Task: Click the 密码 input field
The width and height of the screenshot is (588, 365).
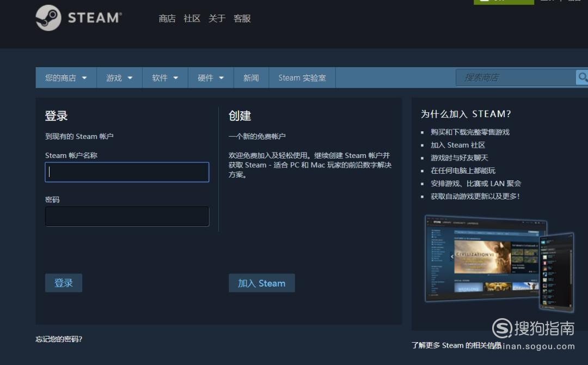Action: (x=127, y=216)
